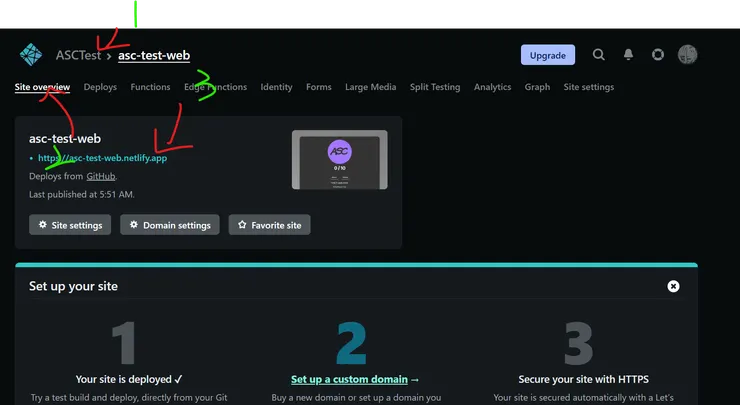Click the Upgrade button
740x405 pixels.
tap(547, 55)
